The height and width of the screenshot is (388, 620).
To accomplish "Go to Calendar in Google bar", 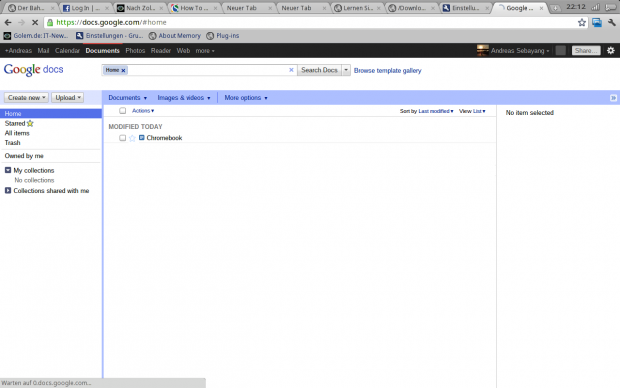I will click(67, 51).
